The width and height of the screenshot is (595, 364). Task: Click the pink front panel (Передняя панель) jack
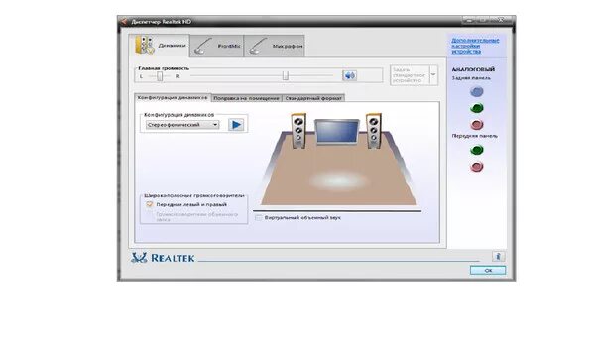coord(477,167)
